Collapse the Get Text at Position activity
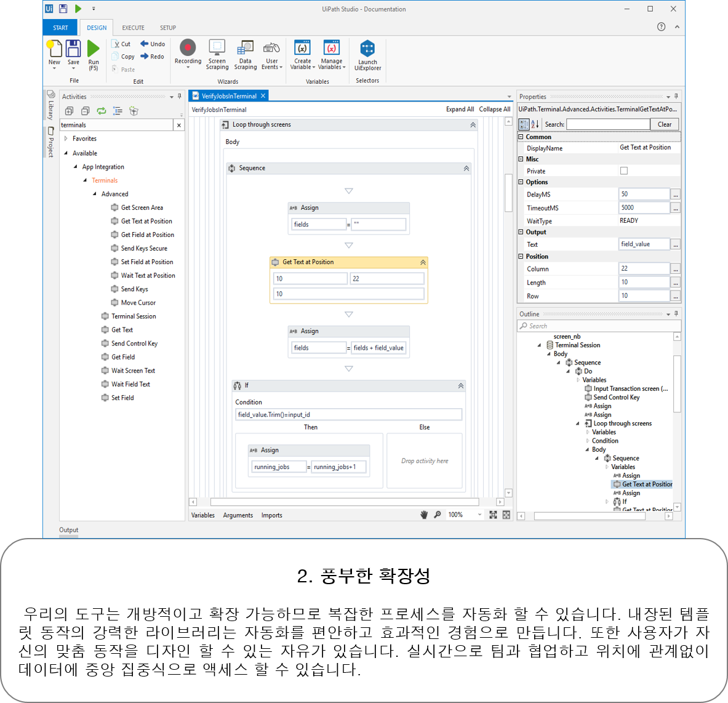The height and width of the screenshot is (703, 728). click(423, 262)
